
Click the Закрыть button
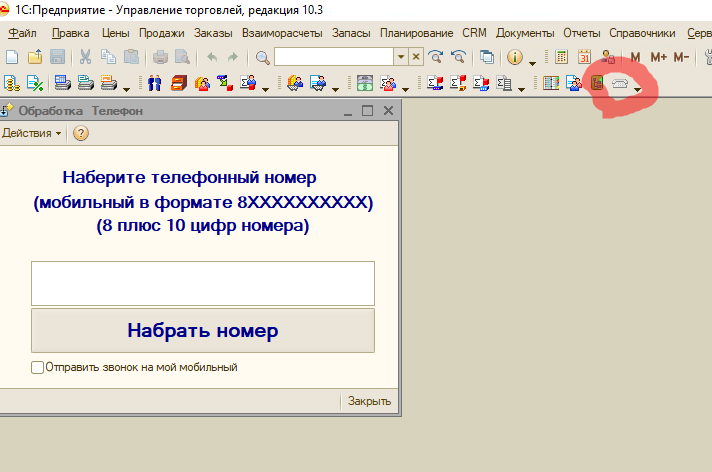[369, 401]
